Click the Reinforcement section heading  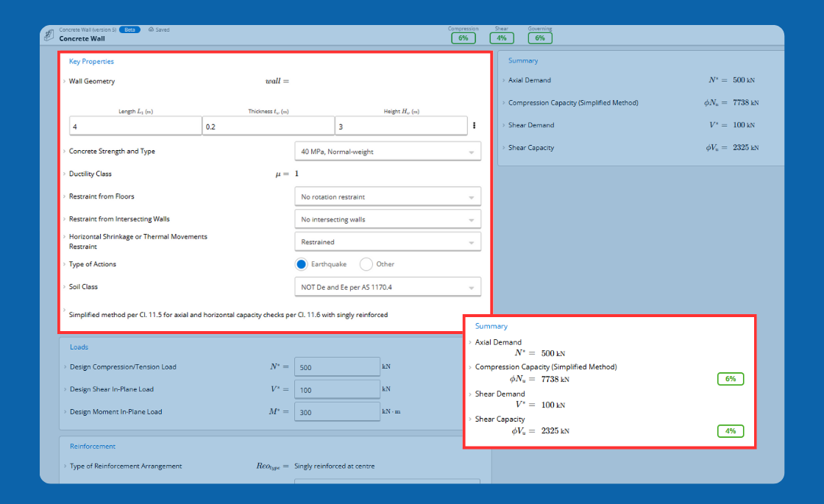coord(93,446)
